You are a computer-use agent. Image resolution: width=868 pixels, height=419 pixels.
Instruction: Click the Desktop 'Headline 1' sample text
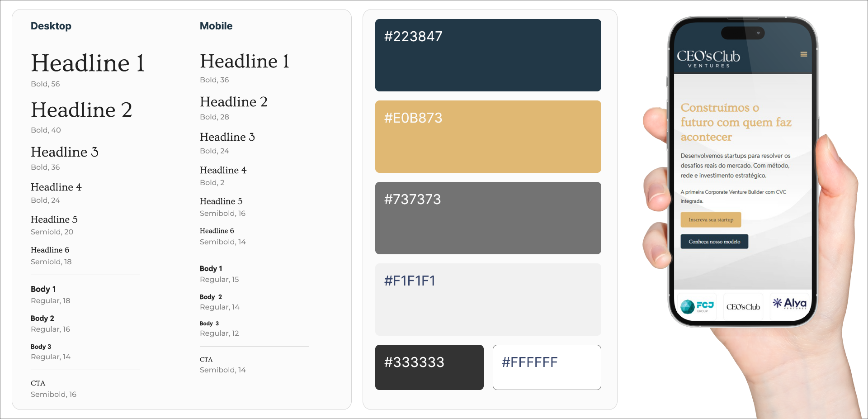88,63
